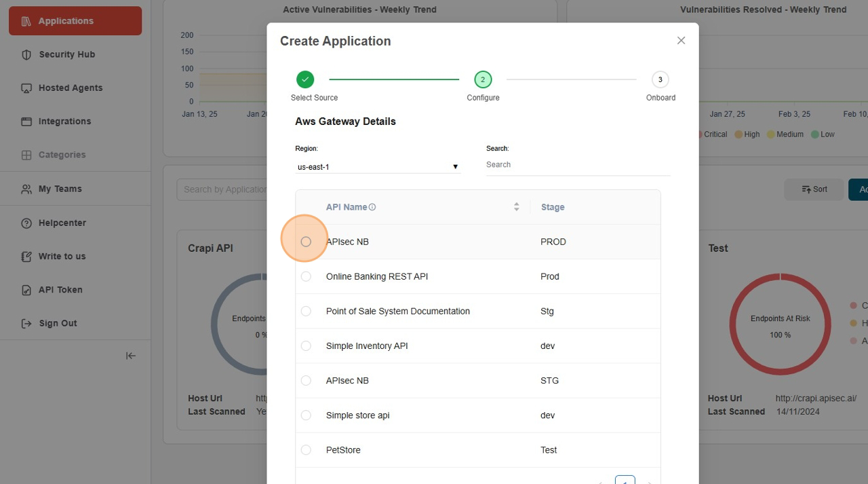Choose the PetStore radio button

[306, 450]
